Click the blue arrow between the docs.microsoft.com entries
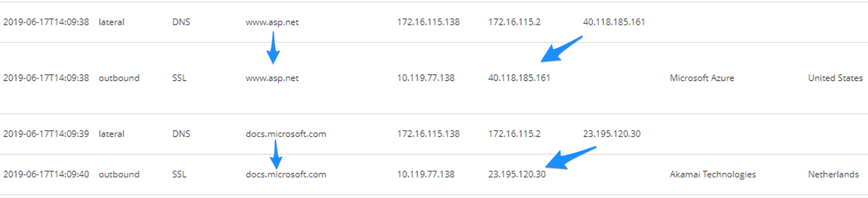 click(276, 155)
